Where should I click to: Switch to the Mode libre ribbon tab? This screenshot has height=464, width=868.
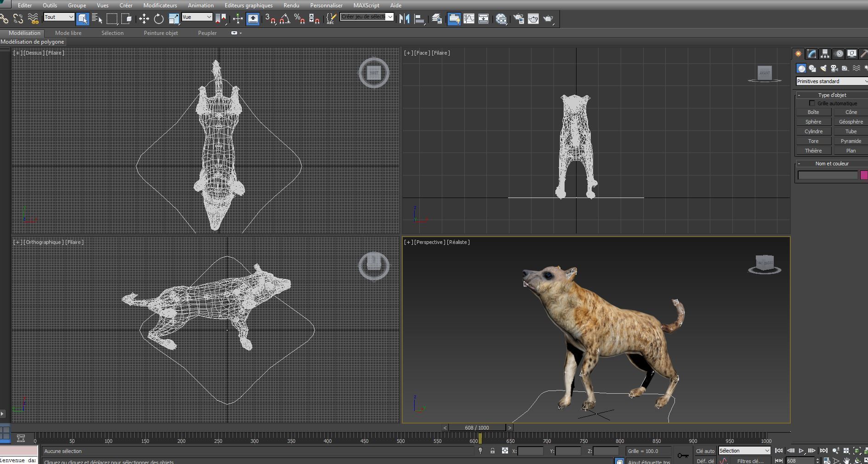click(x=68, y=33)
